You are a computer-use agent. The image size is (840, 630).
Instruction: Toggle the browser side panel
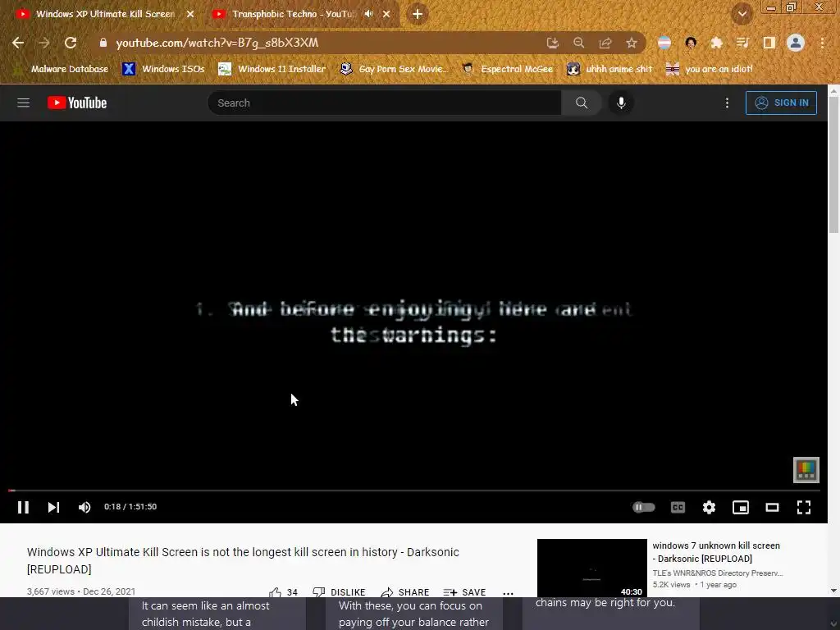[x=769, y=43]
